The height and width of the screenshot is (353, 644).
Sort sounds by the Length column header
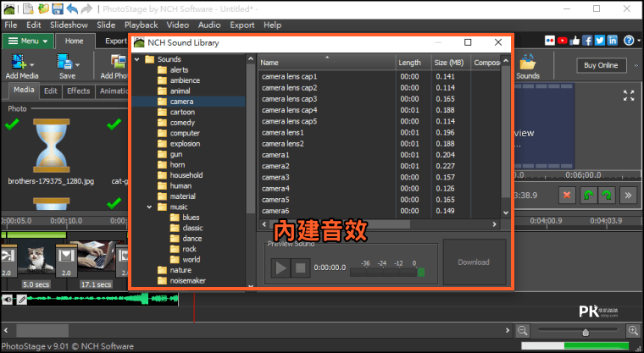[414, 63]
